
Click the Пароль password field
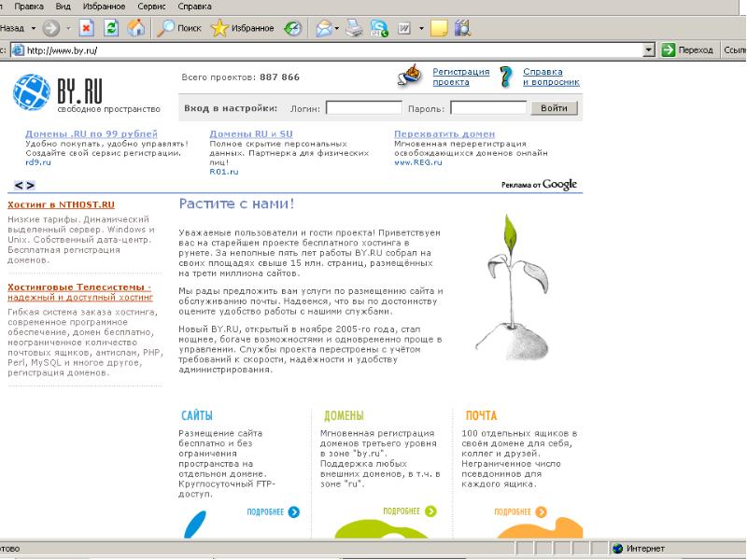[488, 108]
